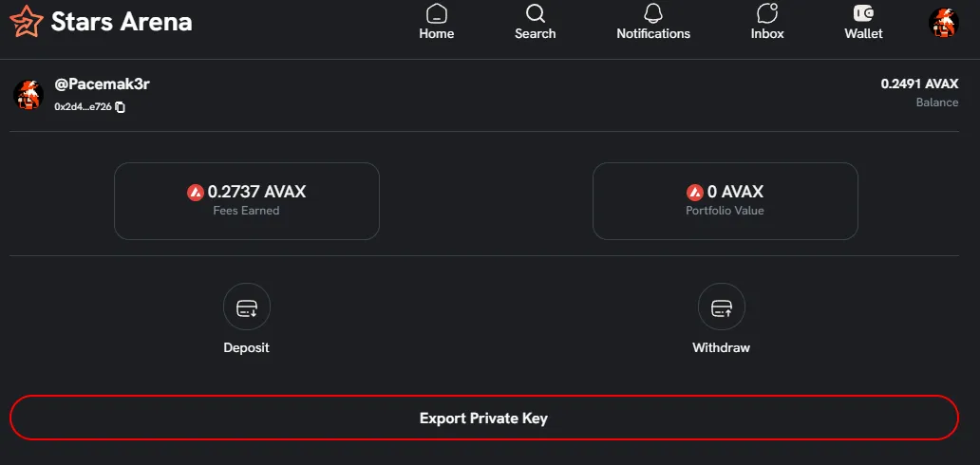Select the Deposit label
Screen dimensions: 980x465
(247, 347)
